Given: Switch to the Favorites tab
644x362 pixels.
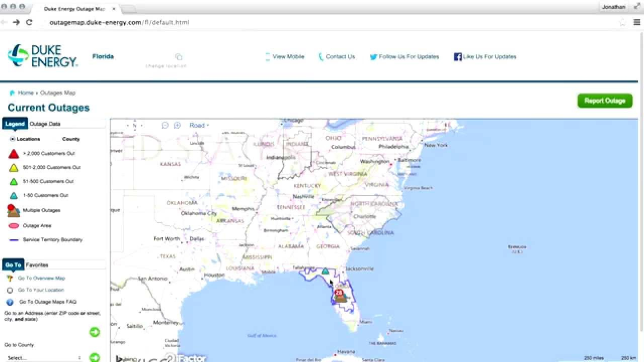Looking at the screenshot, I should [37, 265].
